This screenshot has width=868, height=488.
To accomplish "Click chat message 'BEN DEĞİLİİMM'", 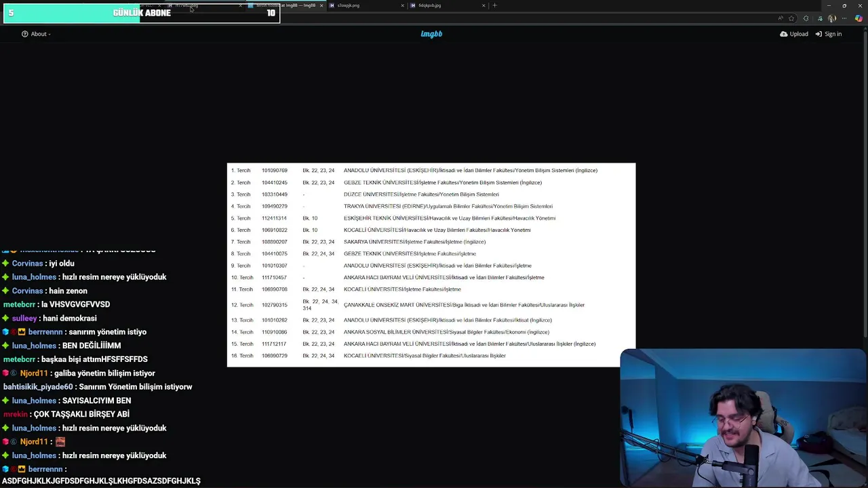I will tap(92, 346).
